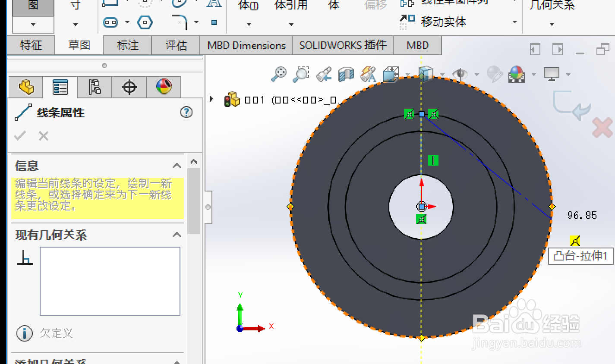Switch to the 特征 ribbon tab

(31, 45)
